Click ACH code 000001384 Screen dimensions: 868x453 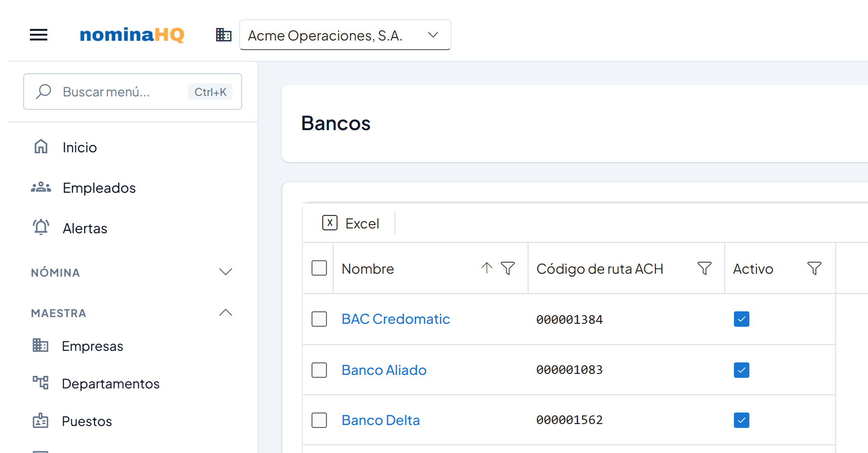(570, 320)
